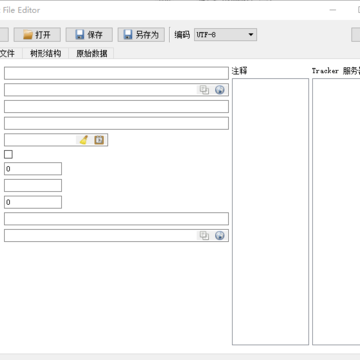
Task: Click the 注释 label above the comment box
Action: [x=240, y=71]
